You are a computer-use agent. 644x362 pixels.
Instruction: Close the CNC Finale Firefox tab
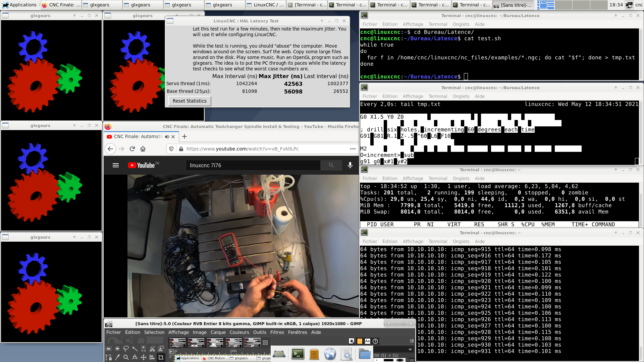(x=173, y=137)
